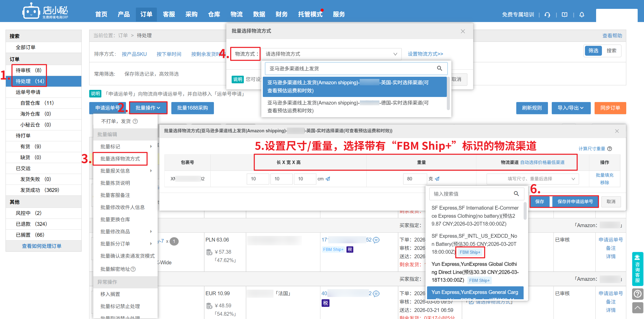
Task: Click the paper-plane icon next to cm
Action: [328, 179]
